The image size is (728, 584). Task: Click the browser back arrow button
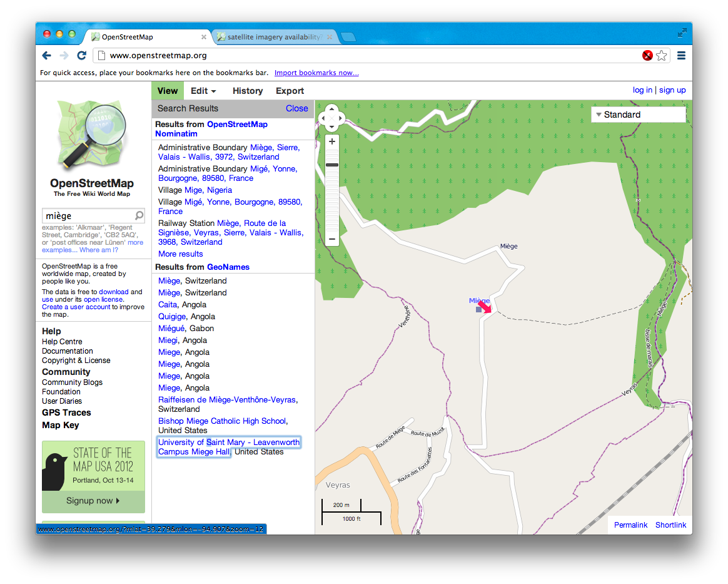pos(47,56)
